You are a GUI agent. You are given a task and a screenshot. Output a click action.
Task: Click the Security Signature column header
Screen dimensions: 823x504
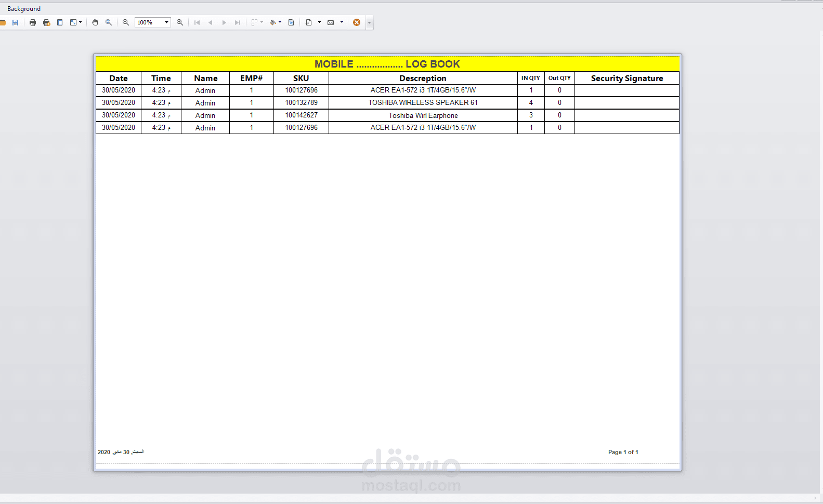(627, 78)
